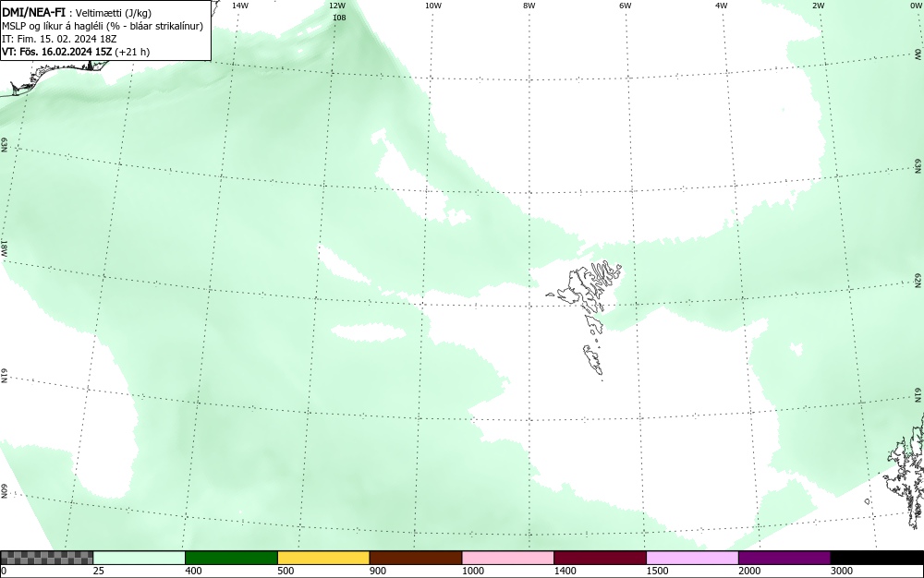Click the black above-3000 legend swatch

[877, 558]
